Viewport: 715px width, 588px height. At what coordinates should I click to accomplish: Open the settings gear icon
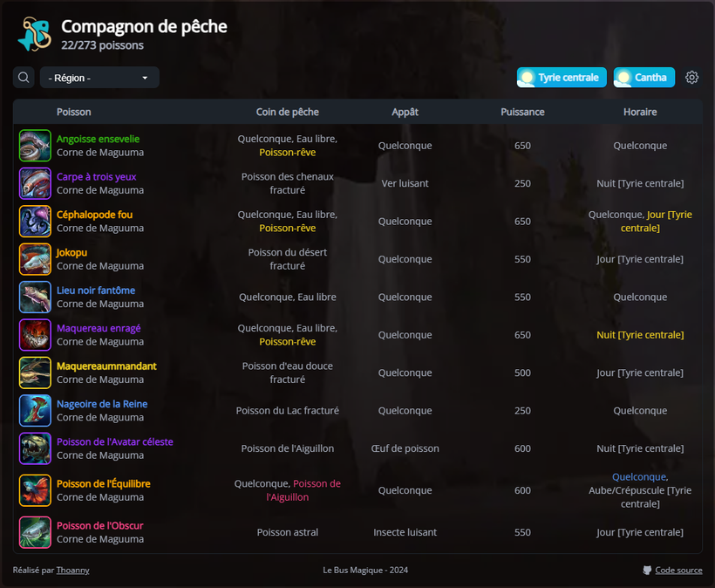pos(691,78)
